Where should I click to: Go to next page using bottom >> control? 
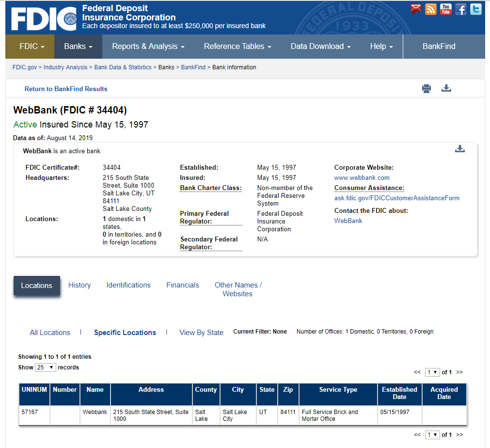click(x=459, y=434)
